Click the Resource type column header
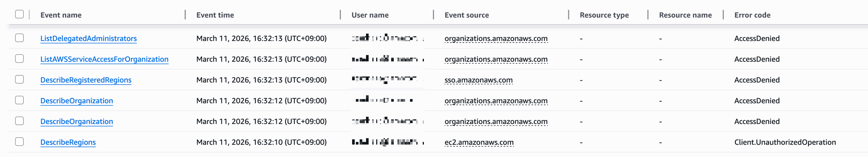 click(x=604, y=15)
